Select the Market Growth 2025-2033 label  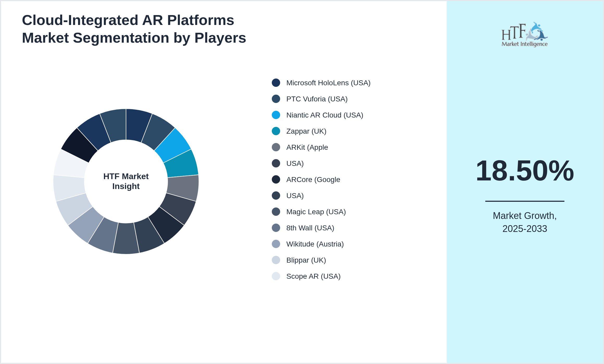point(525,222)
